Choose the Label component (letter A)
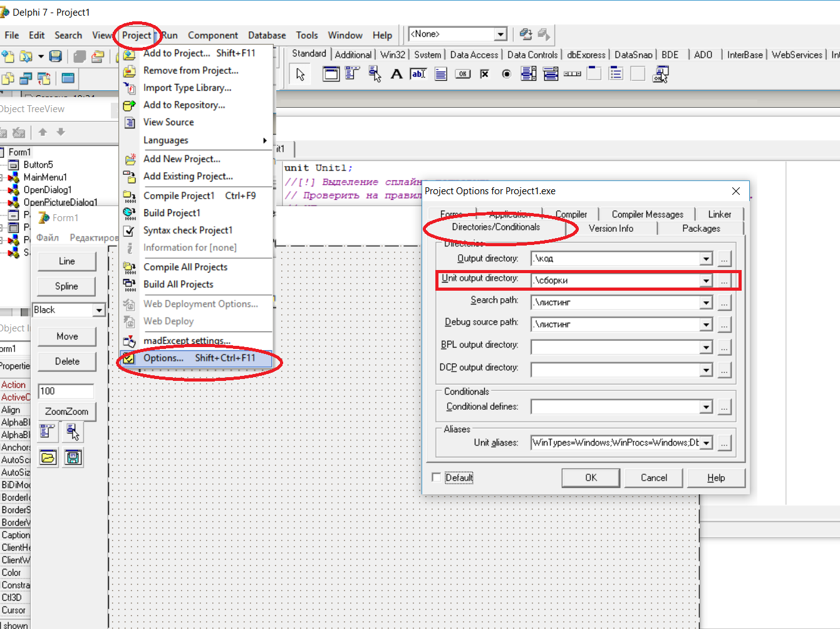Image resolution: width=840 pixels, height=629 pixels. tap(397, 74)
